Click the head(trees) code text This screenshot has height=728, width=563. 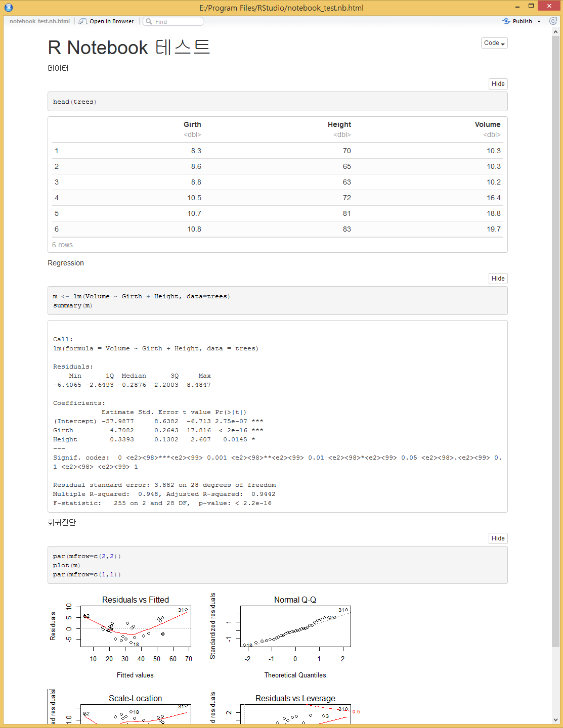click(75, 102)
